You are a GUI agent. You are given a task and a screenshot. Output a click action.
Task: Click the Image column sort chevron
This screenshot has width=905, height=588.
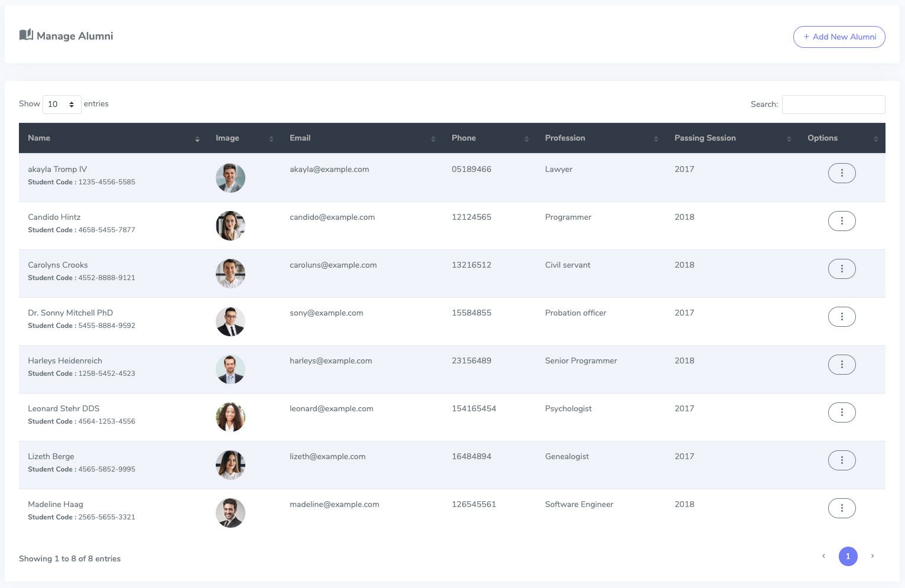(271, 139)
